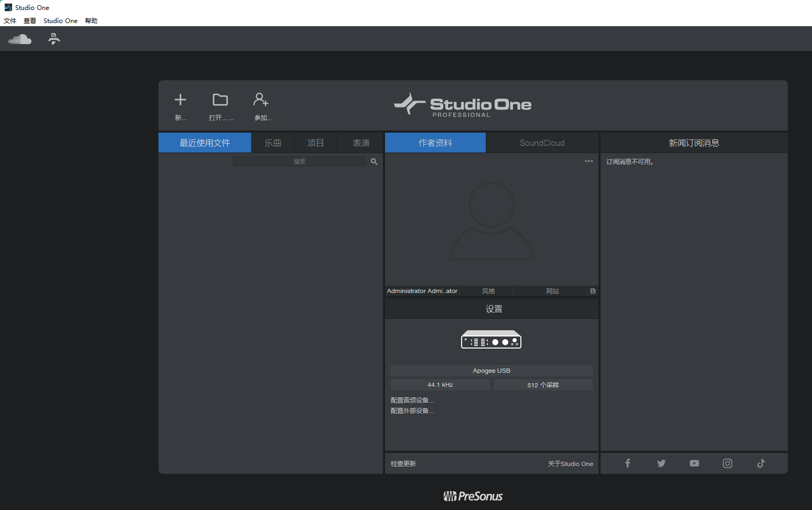The height and width of the screenshot is (510, 812).
Task: Open a file with the folder icon
Action: pos(220,100)
